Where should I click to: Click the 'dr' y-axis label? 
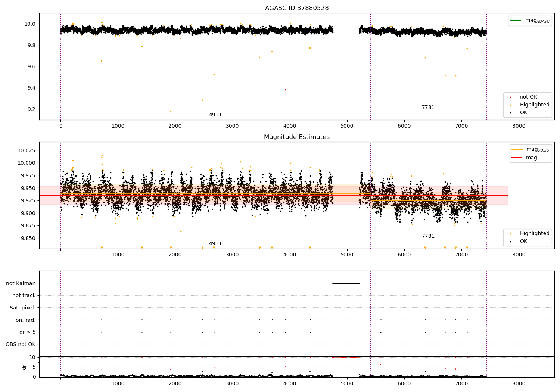pos(24,367)
